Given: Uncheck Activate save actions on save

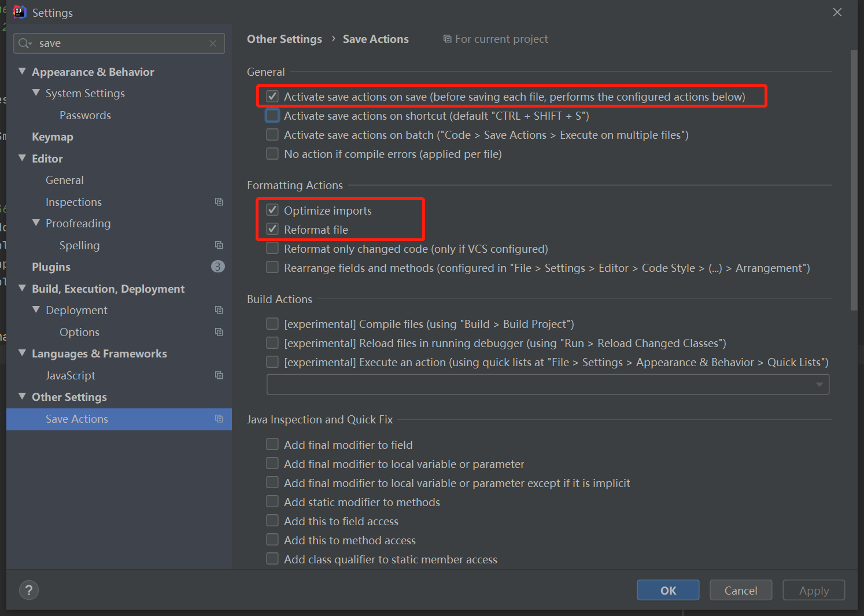Looking at the screenshot, I should coord(272,97).
